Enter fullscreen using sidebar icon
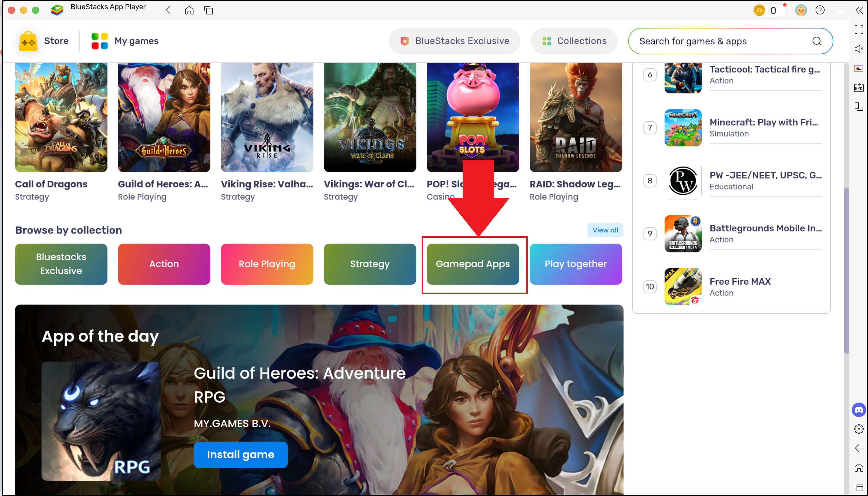Viewport: 868px width, 496px height. coord(859,30)
